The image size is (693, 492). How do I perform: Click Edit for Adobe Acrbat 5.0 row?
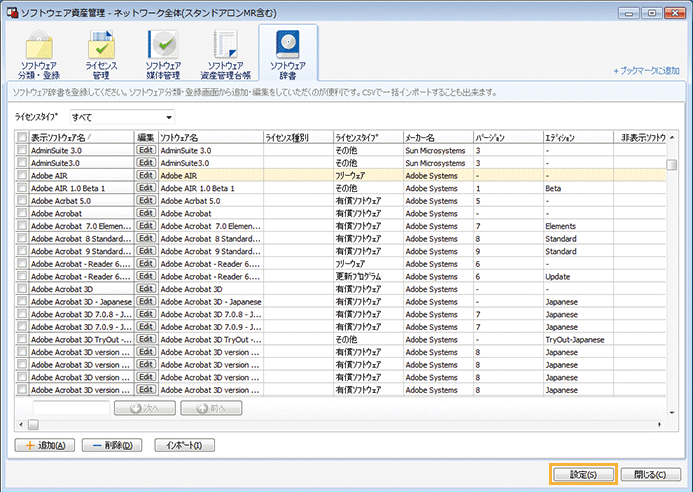(x=146, y=201)
